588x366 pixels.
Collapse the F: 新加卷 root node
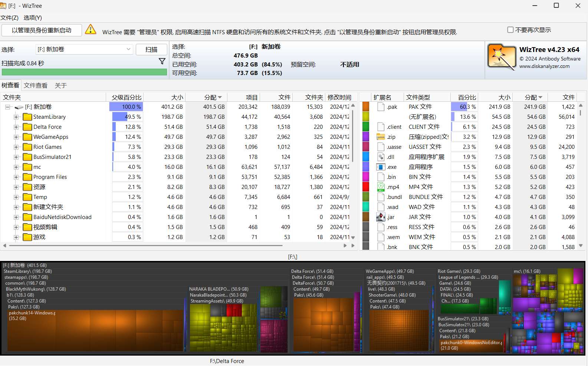click(7, 107)
